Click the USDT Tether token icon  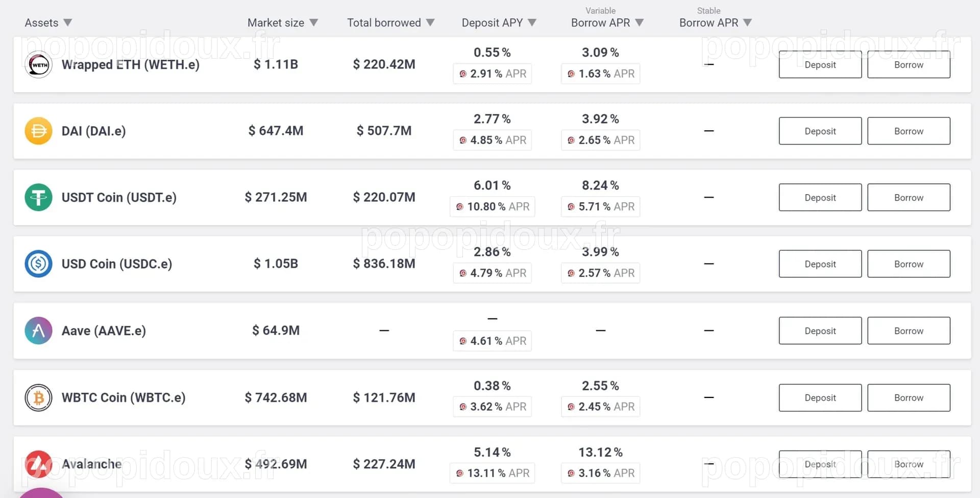(38, 197)
